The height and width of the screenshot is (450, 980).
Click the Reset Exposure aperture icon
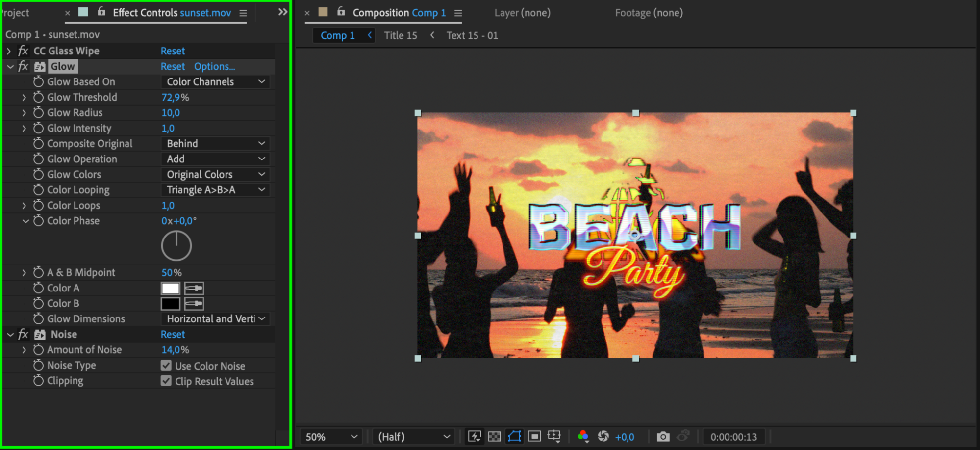click(603, 436)
